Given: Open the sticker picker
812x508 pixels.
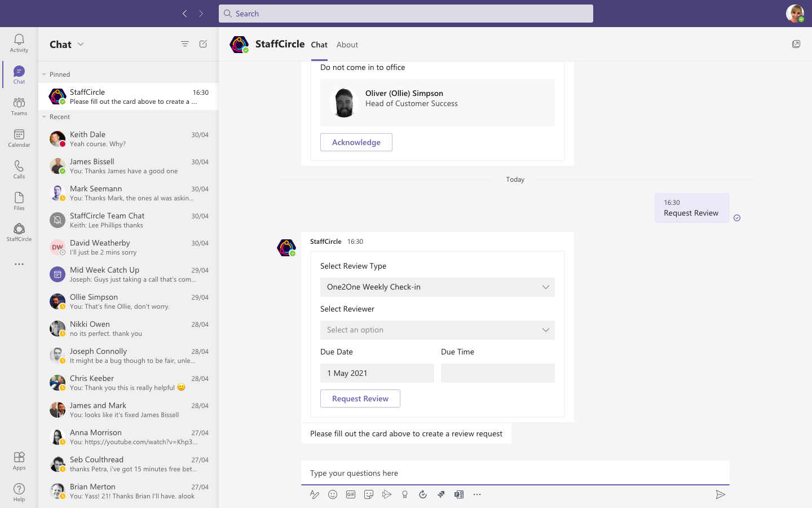Looking at the screenshot, I should 369,494.
